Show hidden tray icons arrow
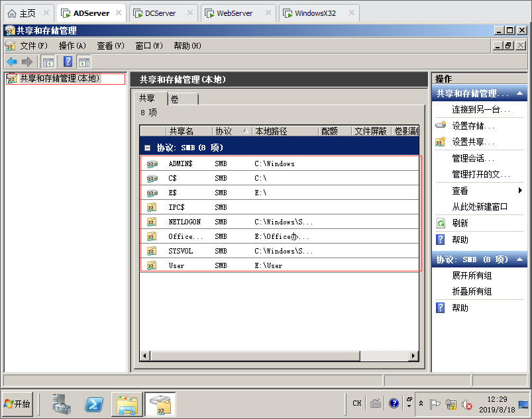This screenshot has height=419, width=532. click(x=421, y=403)
